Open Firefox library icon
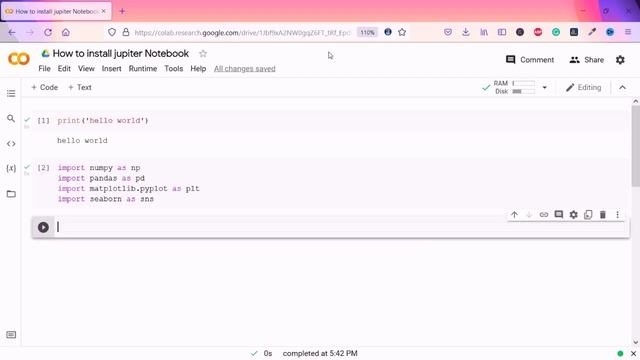The height and width of the screenshot is (360, 640). point(484,32)
